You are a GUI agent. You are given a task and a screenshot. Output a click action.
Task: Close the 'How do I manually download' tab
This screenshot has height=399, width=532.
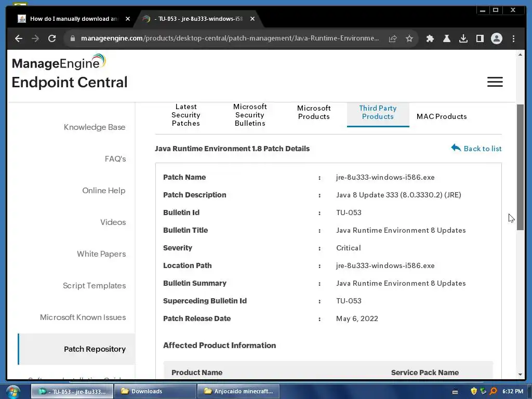tap(128, 19)
